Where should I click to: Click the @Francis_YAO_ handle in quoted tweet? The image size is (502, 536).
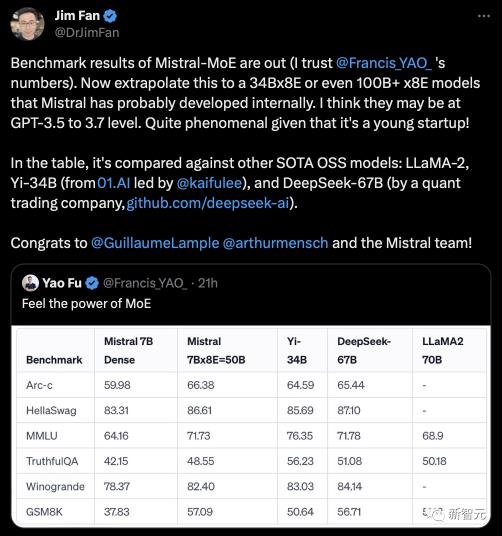click(145, 283)
